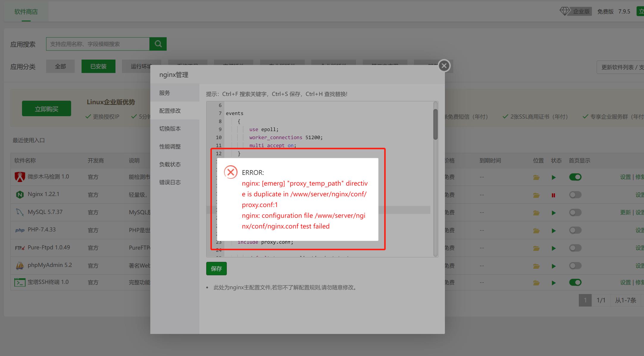View the 错误日志 tab
Viewport: 644px width, 356px height.
[175, 182]
